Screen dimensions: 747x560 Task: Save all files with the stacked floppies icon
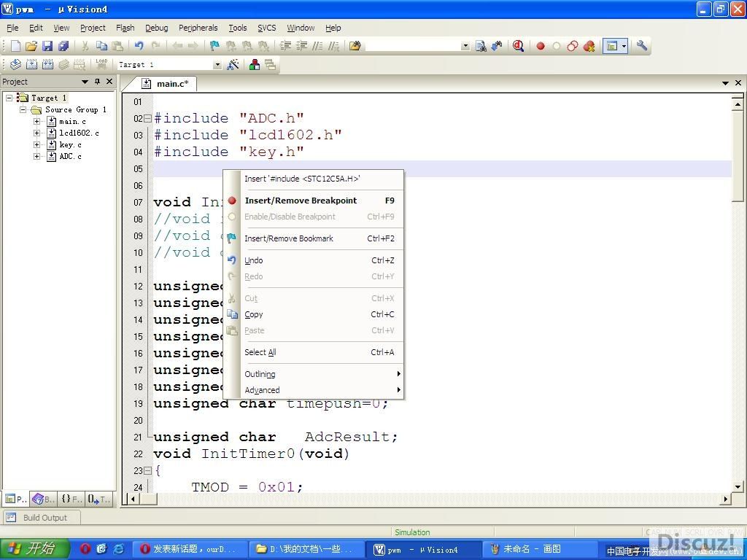point(63,46)
